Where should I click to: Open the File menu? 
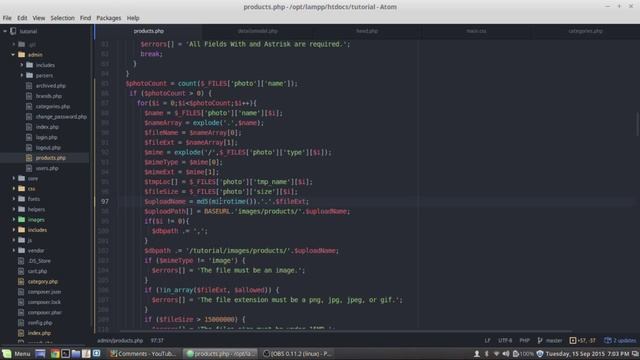click(x=7, y=18)
